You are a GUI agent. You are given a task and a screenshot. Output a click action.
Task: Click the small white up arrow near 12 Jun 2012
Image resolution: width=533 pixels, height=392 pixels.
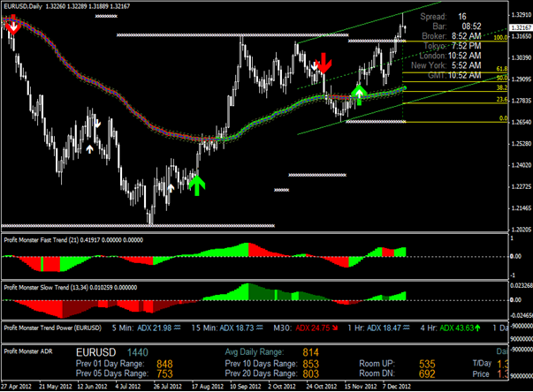coord(89,149)
